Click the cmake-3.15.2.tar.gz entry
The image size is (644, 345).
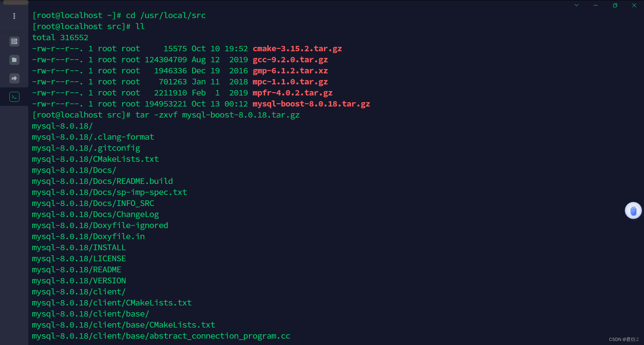(x=297, y=49)
